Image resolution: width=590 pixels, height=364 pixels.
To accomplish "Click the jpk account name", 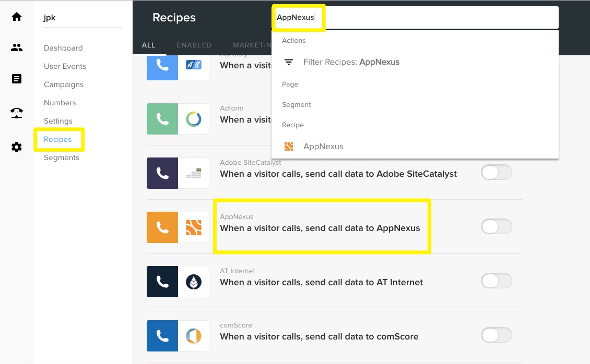I will [x=49, y=18].
